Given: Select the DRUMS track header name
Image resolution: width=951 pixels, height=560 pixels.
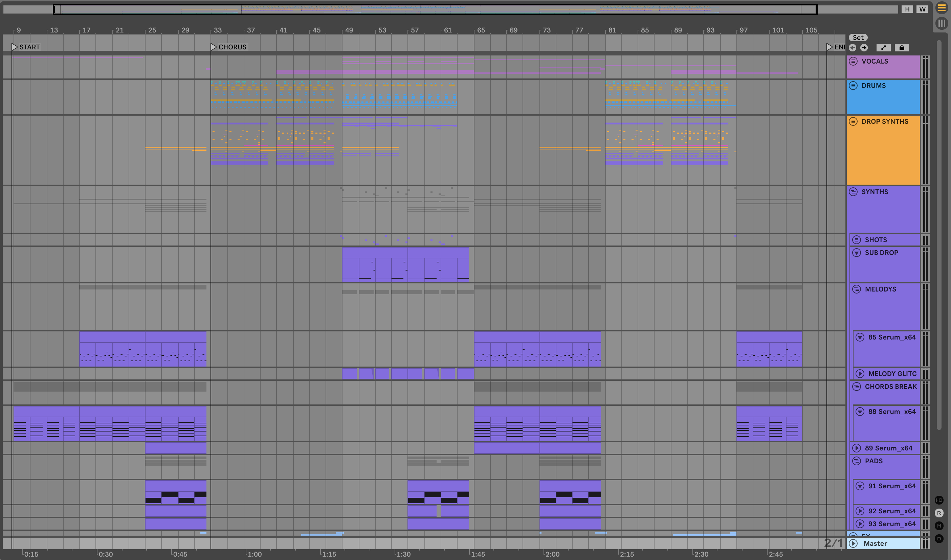Looking at the screenshot, I should (873, 86).
